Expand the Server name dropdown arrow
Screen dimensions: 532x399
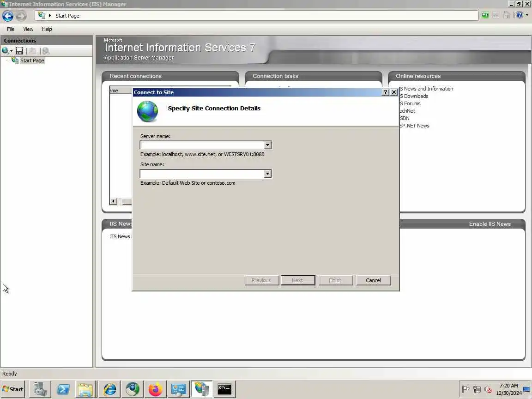coord(268,145)
